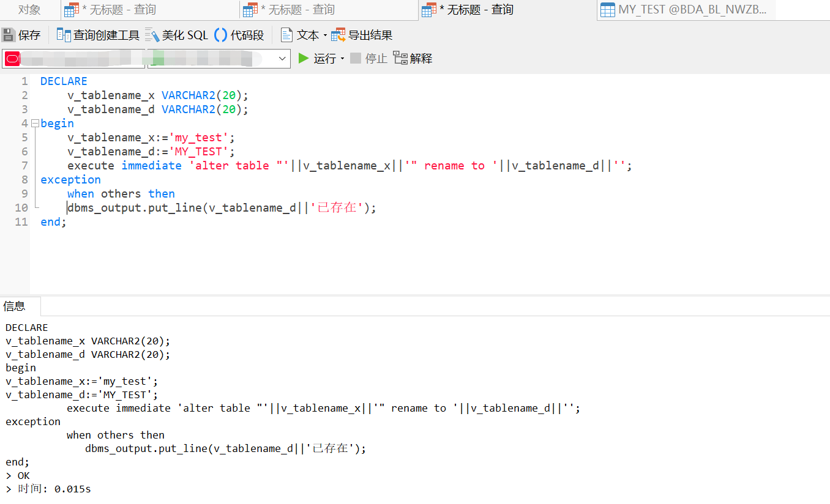Screen dimensions: 830x504
Task: Run the query with the 运行 button
Action: point(317,59)
